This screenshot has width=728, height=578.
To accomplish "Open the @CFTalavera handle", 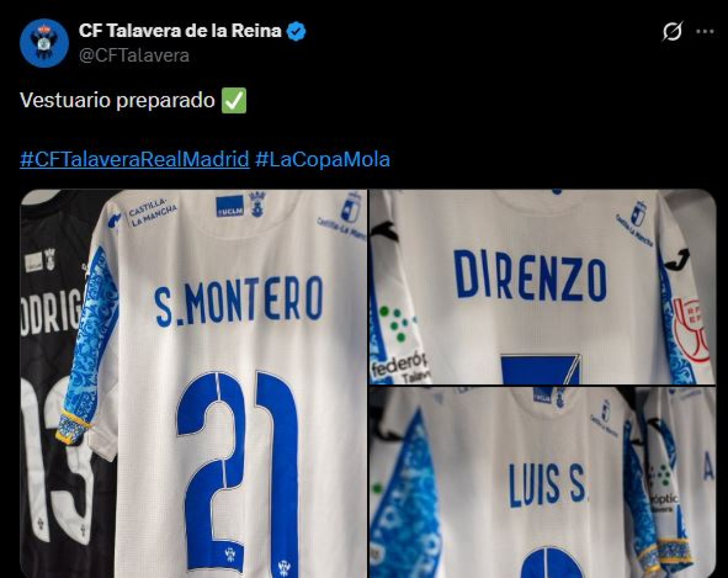I will tap(134, 55).
